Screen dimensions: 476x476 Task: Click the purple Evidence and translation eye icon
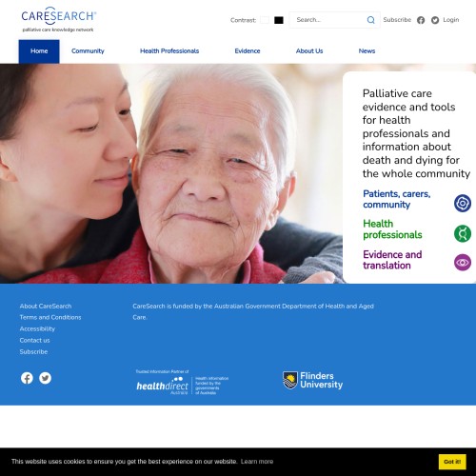tap(463, 263)
